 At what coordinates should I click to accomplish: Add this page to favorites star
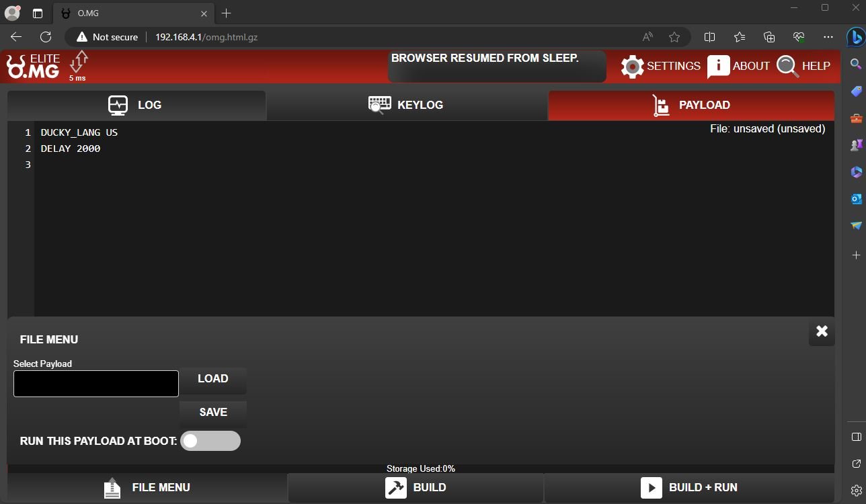tap(674, 37)
